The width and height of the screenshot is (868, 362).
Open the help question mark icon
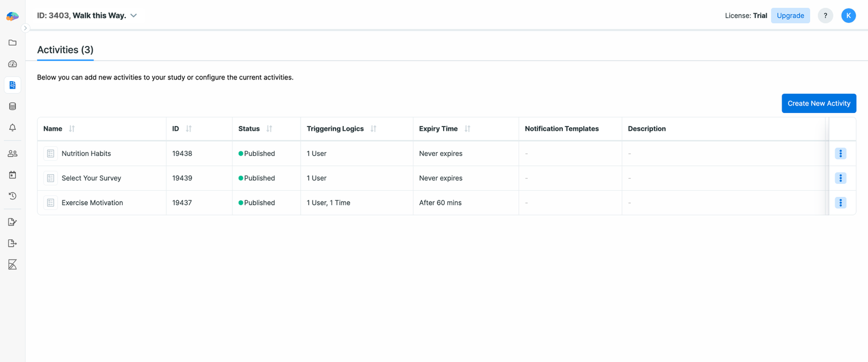click(825, 15)
